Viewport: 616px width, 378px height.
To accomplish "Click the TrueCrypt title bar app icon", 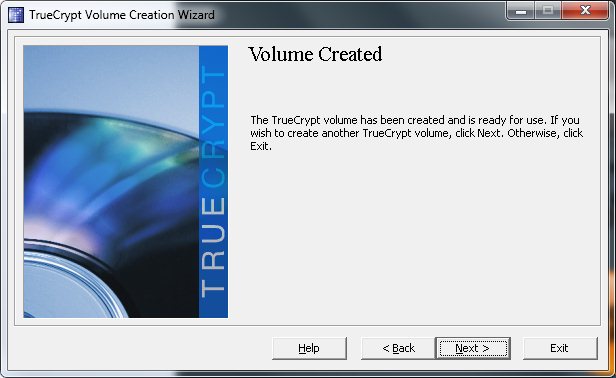I will (16, 15).
